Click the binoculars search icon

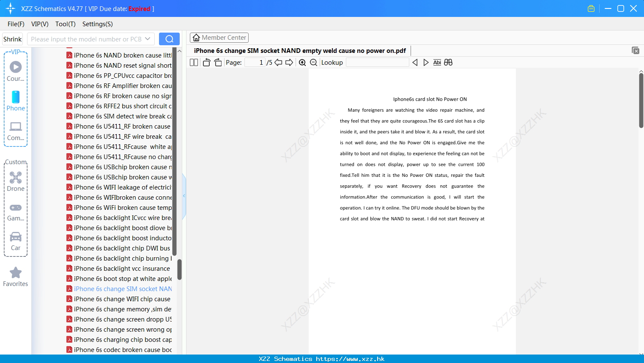pyautogui.click(x=448, y=63)
